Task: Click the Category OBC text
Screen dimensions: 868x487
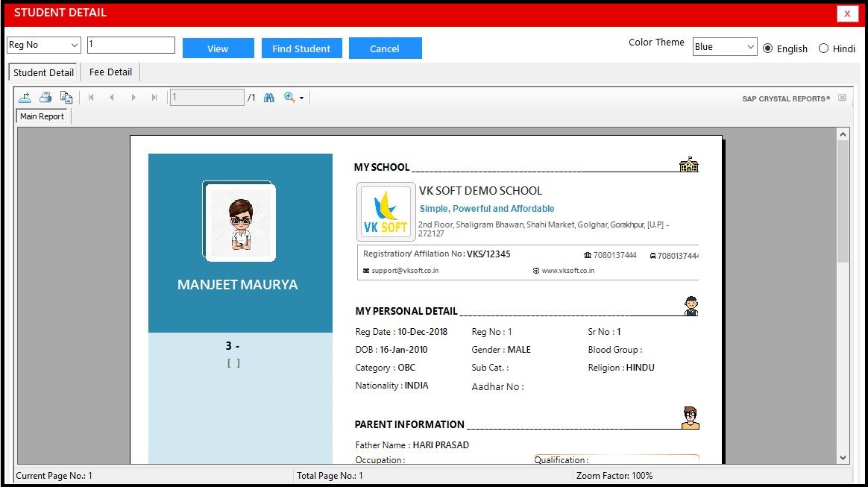Action: [x=386, y=368]
